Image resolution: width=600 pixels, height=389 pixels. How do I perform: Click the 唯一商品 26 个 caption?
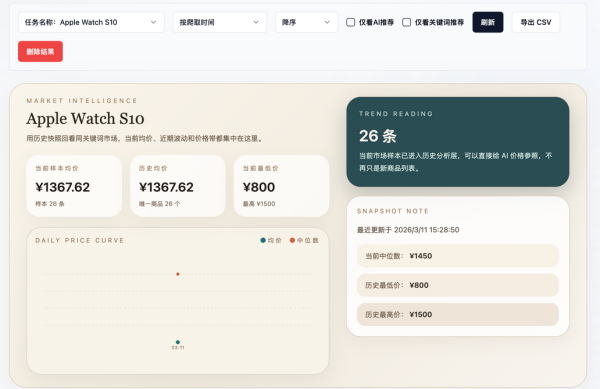click(159, 204)
